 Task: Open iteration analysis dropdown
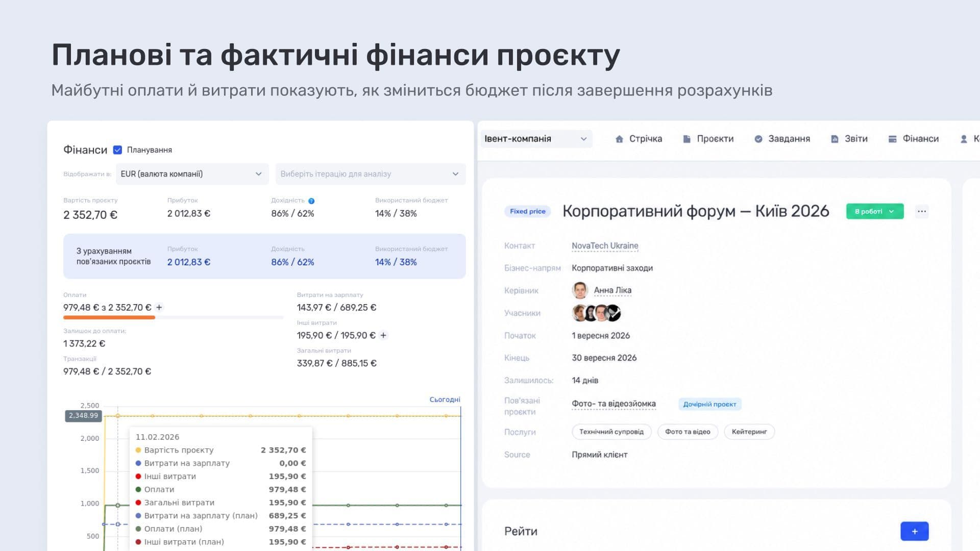370,174
